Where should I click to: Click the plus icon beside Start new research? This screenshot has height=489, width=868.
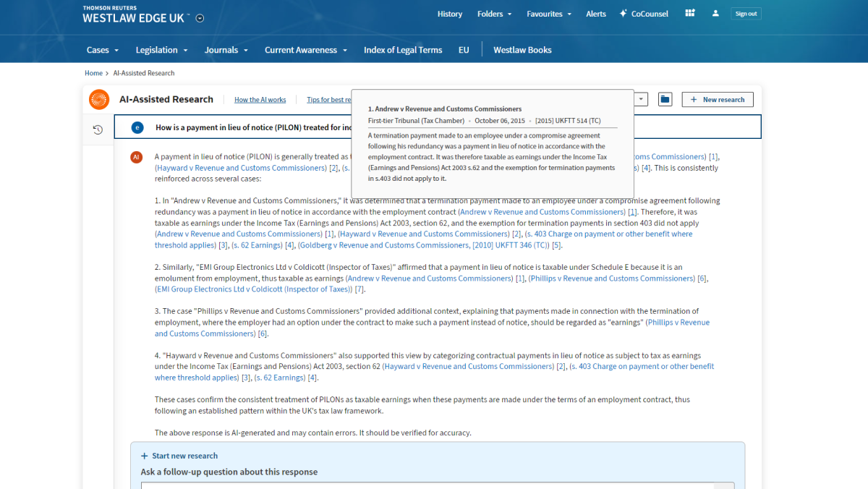click(145, 456)
